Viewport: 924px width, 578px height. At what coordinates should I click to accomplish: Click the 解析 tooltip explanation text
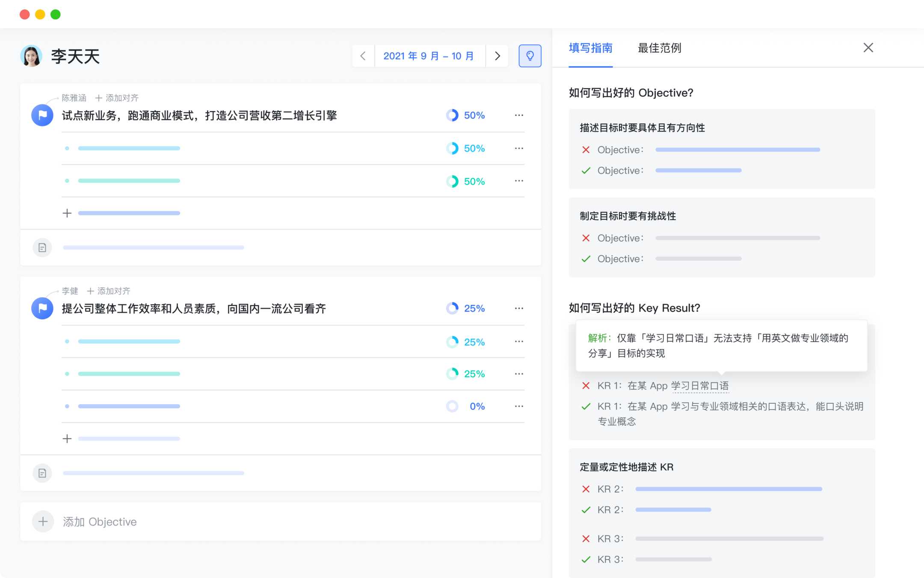[718, 346]
